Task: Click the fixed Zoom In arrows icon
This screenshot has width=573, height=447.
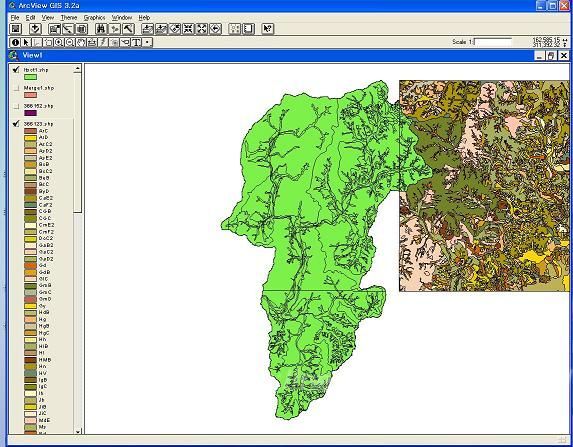Action: (188, 29)
